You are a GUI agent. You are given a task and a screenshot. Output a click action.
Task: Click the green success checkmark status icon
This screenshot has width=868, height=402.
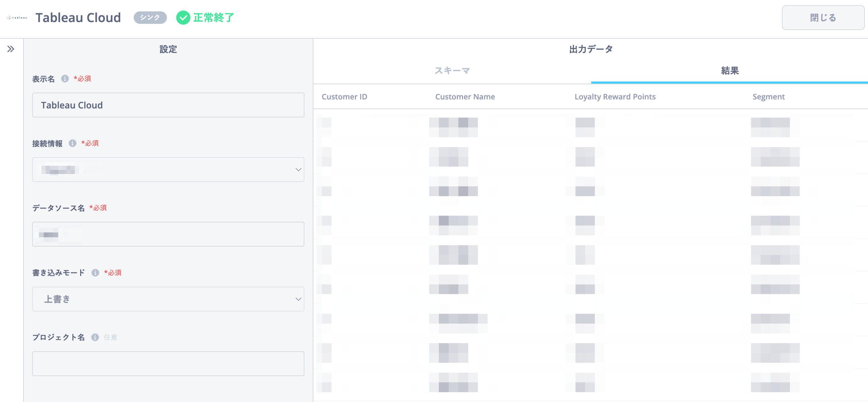click(x=183, y=18)
